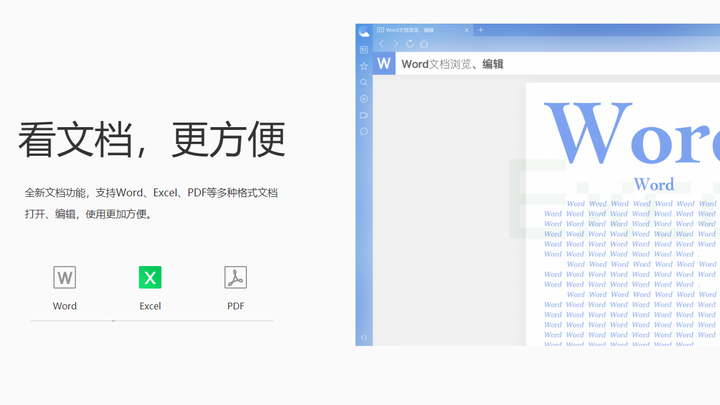Reload the page with the refresh icon
Viewport: 720px width, 405px height.
tap(410, 44)
